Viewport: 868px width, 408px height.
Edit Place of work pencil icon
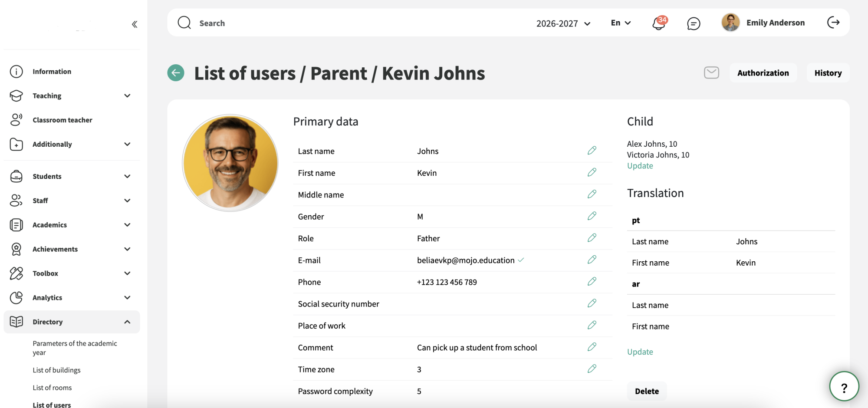[x=592, y=325]
